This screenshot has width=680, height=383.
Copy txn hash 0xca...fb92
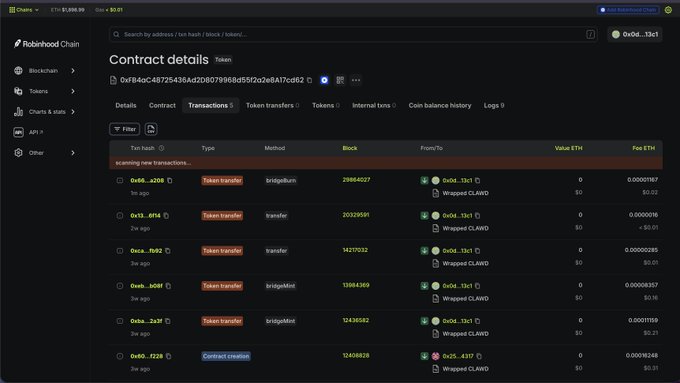[168, 251]
